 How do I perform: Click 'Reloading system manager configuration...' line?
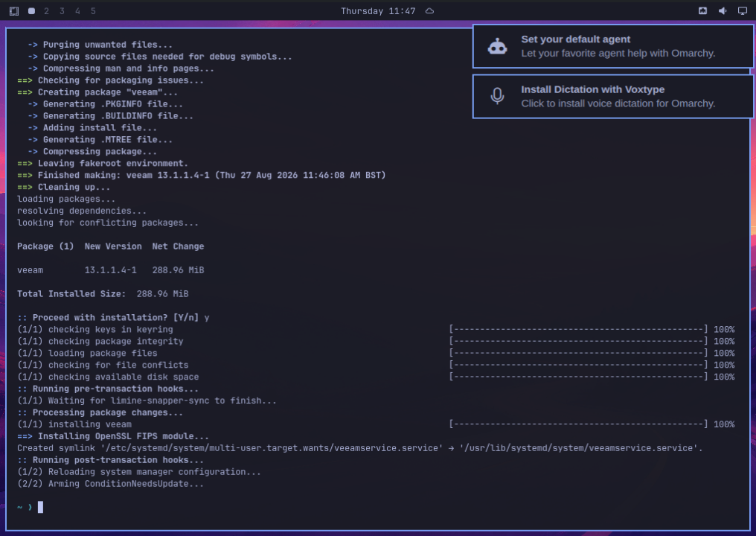tap(139, 472)
